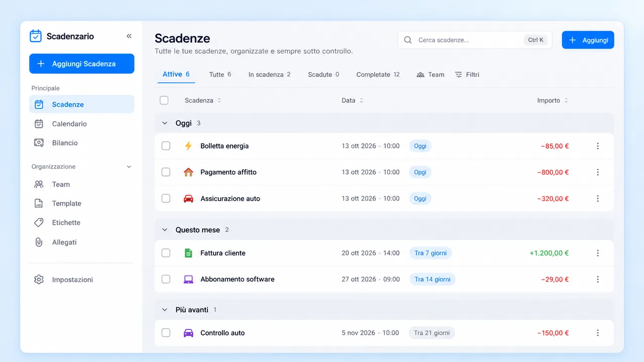Open three-dot menu for Pagamento affitto
644x362 pixels.
[x=598, y=172]
